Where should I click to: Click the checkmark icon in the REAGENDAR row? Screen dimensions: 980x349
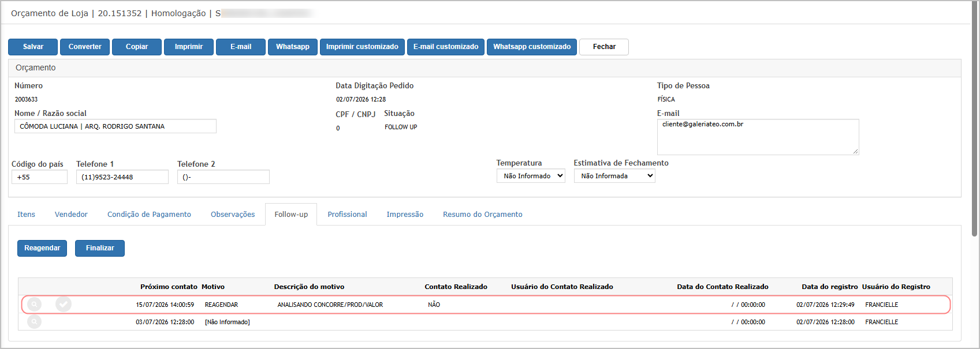64,304
